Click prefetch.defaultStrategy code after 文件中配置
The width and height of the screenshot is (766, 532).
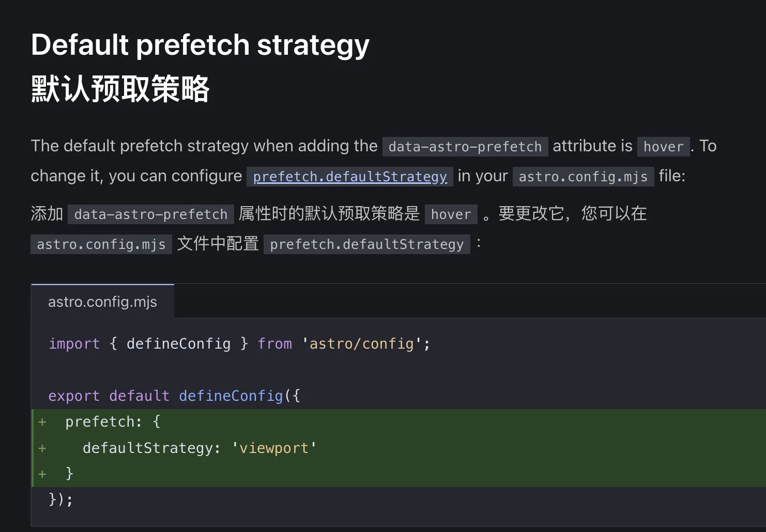[366, 244]
